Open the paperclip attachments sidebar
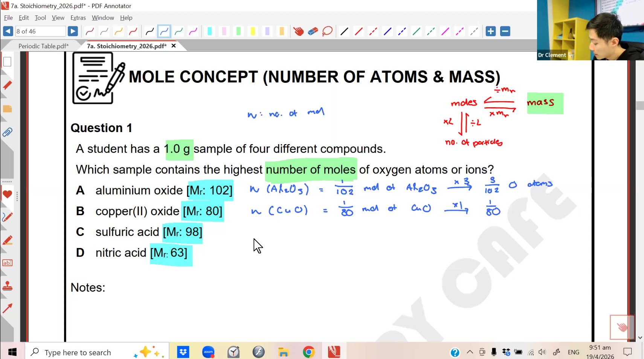The image size is (644, 359). [x=7, y=132]
